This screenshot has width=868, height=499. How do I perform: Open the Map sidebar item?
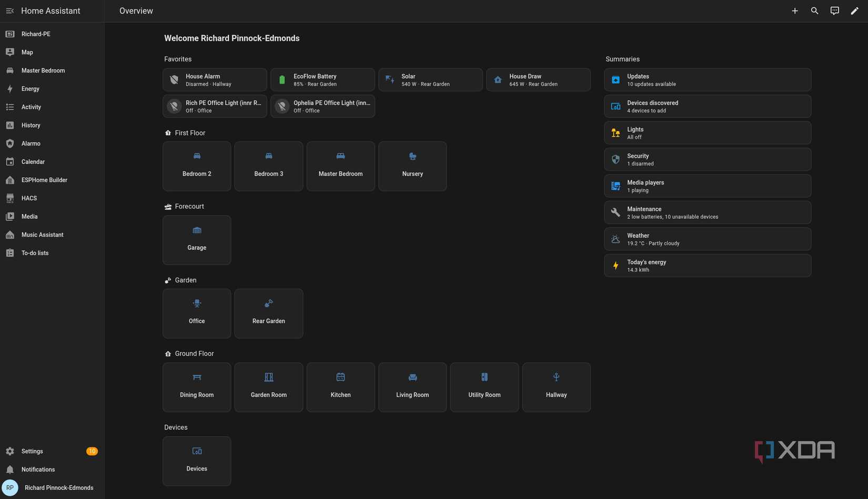pyautogui.click(x=52, y=53)
